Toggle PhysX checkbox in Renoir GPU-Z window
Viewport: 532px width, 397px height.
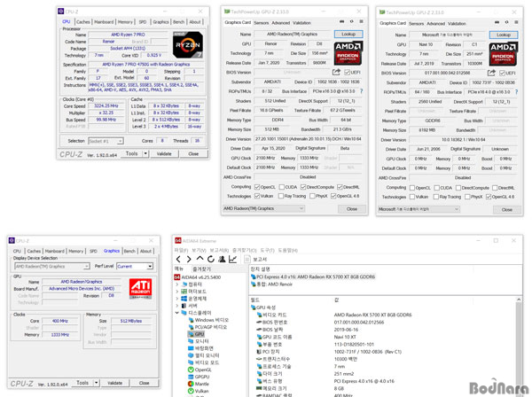click(312, 196)
